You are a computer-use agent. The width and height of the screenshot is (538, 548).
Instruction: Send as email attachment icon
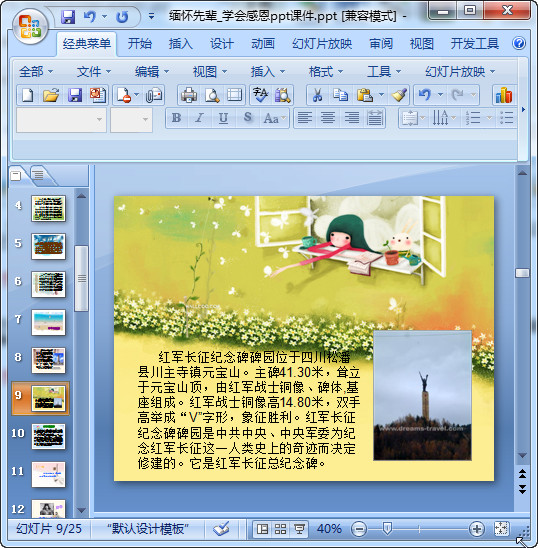click(154, 95)
